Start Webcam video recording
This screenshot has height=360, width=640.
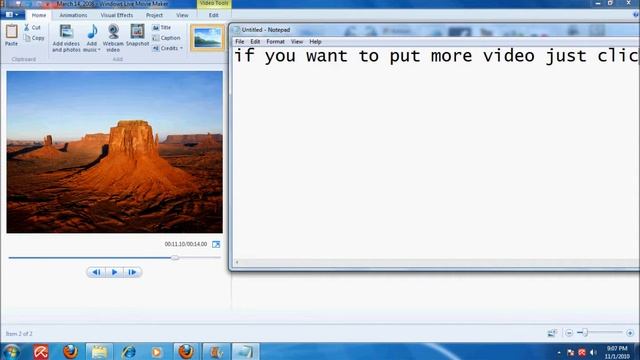point(113,38)
